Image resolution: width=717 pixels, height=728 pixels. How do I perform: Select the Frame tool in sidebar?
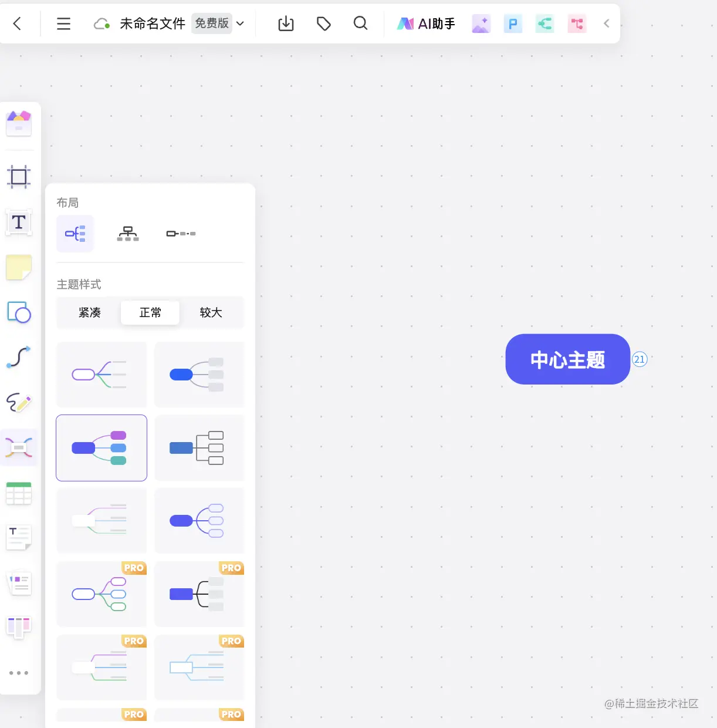(x=19, y=176)
